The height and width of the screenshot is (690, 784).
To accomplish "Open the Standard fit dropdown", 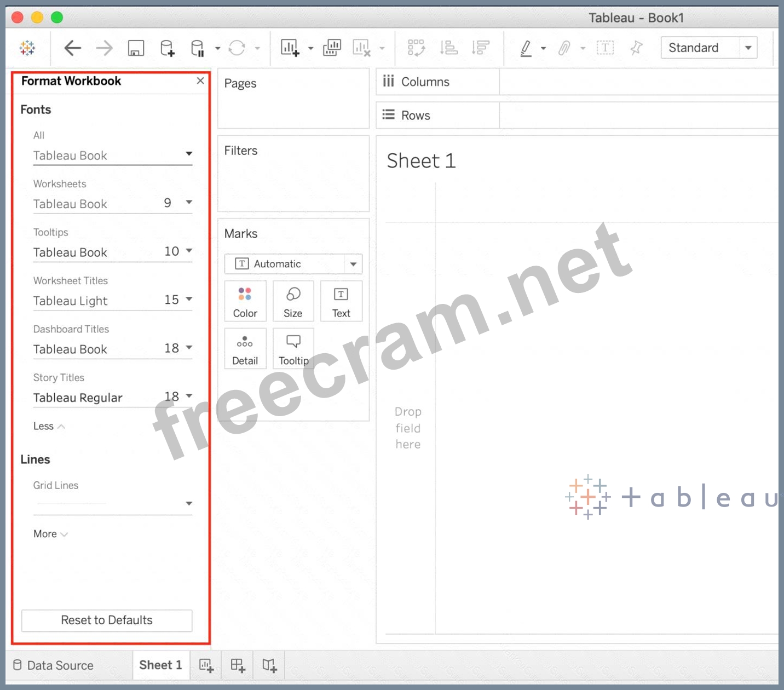I will tap(709, 48).
